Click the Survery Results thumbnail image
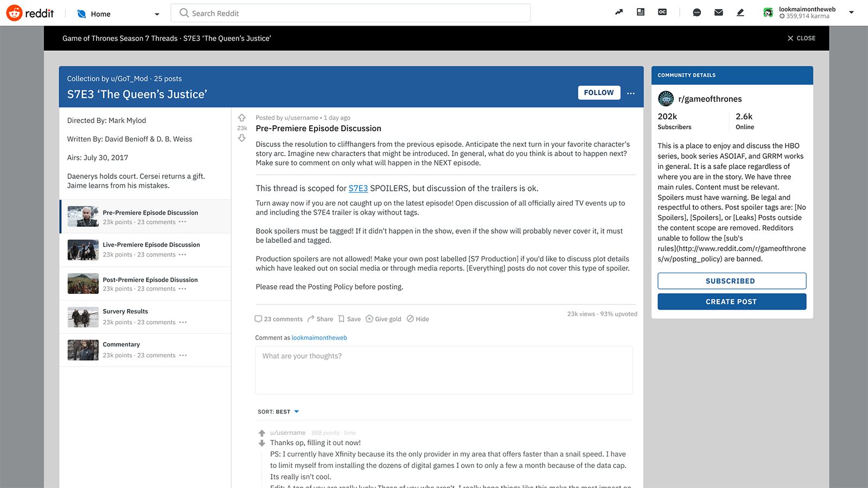The width and height of the screenshot is (868, 488). (83, 317)
